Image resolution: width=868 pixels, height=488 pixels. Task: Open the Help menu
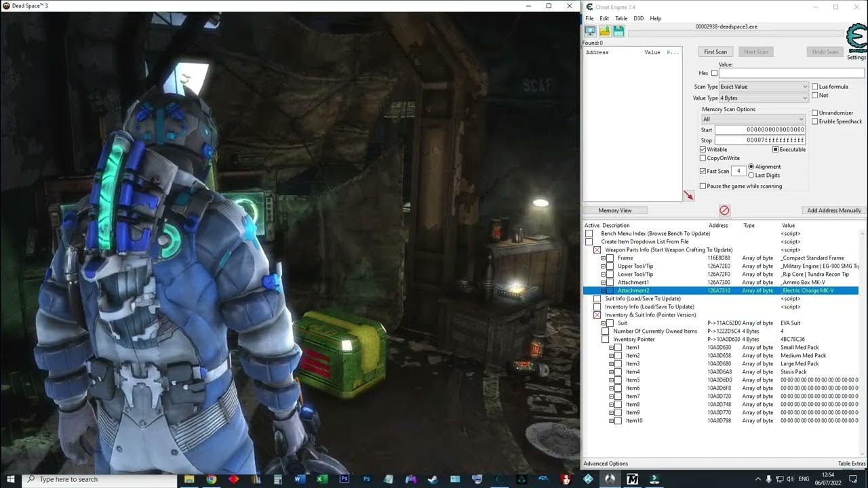click(656, 18)
